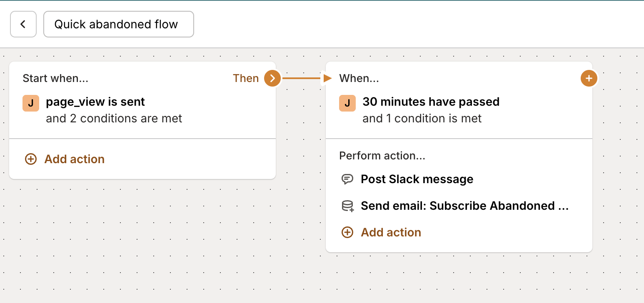Viewport: 644px width, 303px height.
Task: Click the and 2 conditions are met text
Action: click(x=114, y=118)
